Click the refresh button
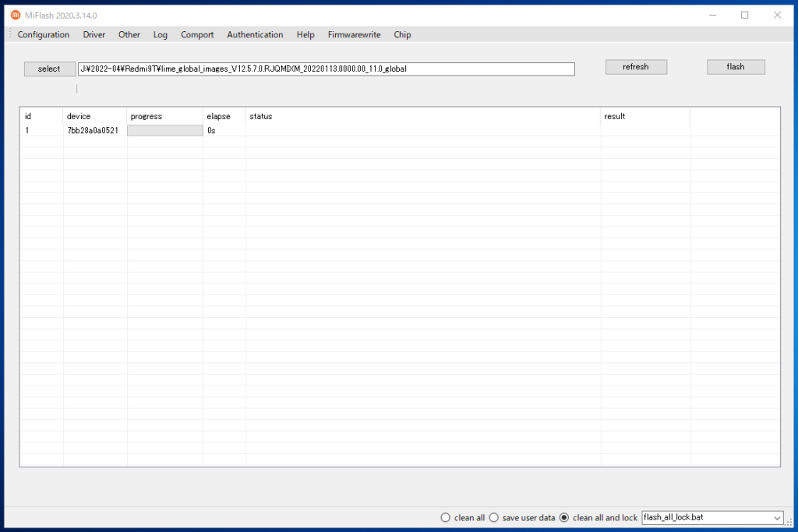 tap(636, 67)
